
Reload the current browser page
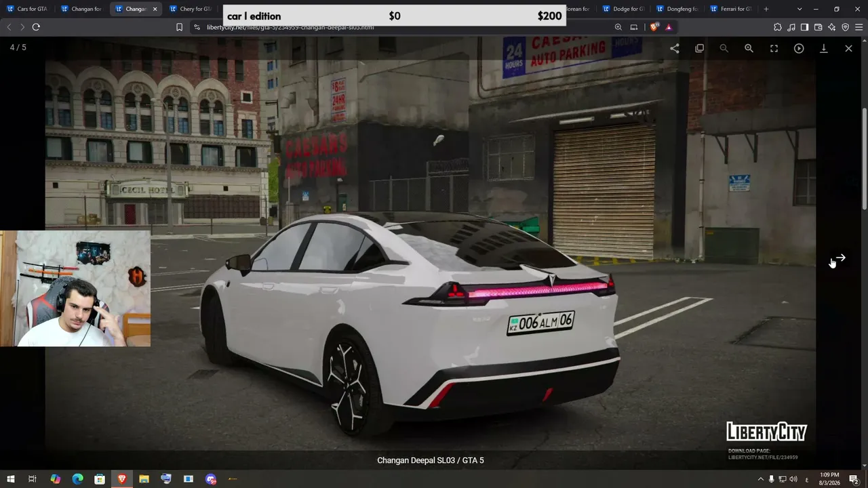coord(36,27)
